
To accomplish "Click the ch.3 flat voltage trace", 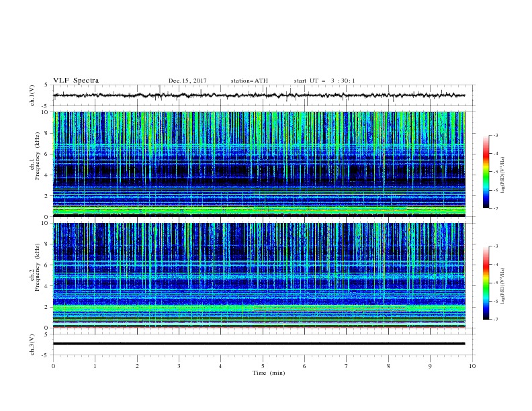I will [259, 344].
